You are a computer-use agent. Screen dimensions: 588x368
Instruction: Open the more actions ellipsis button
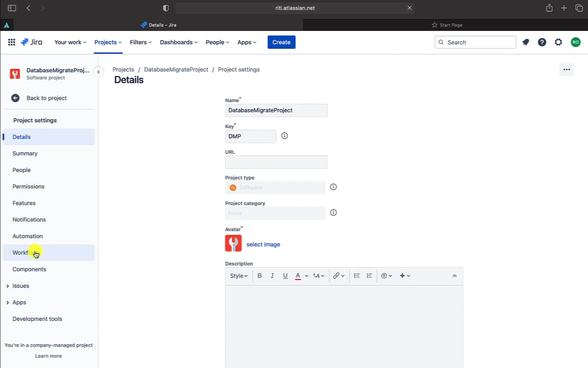click(x=566, y=70)
